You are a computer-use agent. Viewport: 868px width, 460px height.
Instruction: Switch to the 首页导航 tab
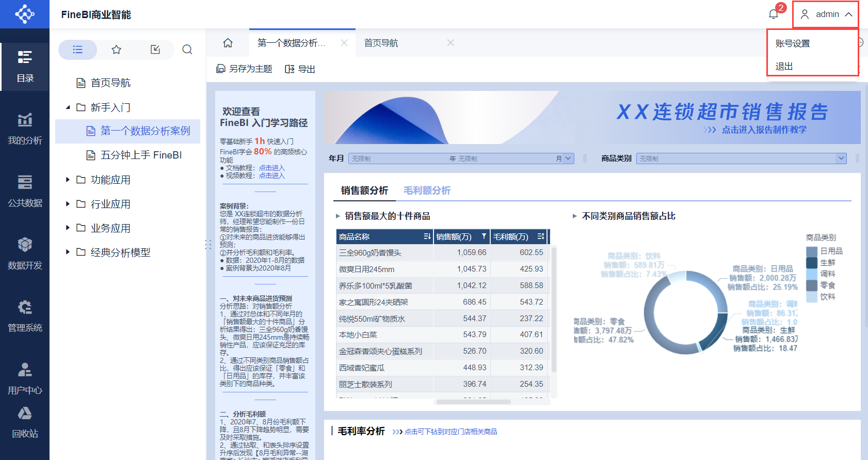[x=381, y=43]
